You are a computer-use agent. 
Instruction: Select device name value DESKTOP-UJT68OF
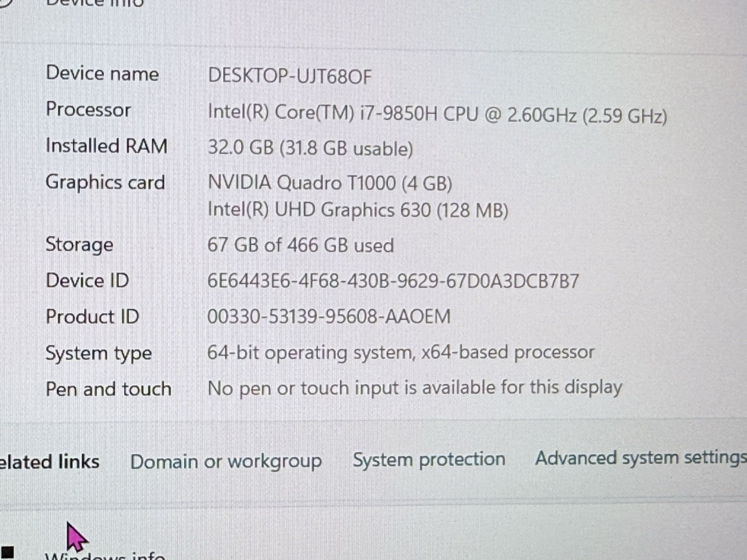(x=289, y=76)
